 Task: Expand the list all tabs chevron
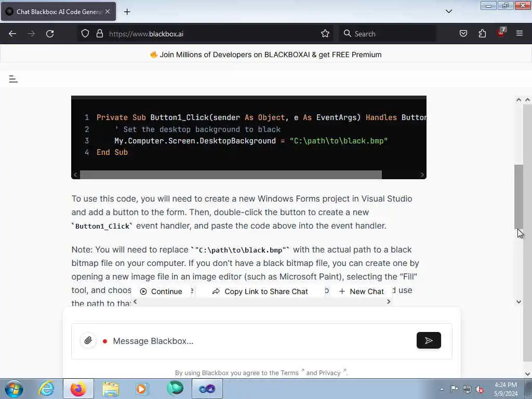[x=448, y=11]
